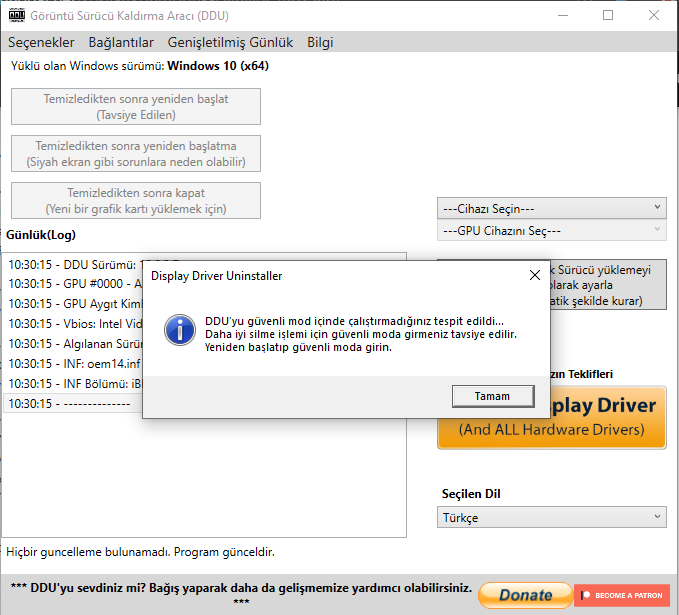Click the yellow Donate button
The height and width of the screenshot is (615, 679).
(526, 595)
